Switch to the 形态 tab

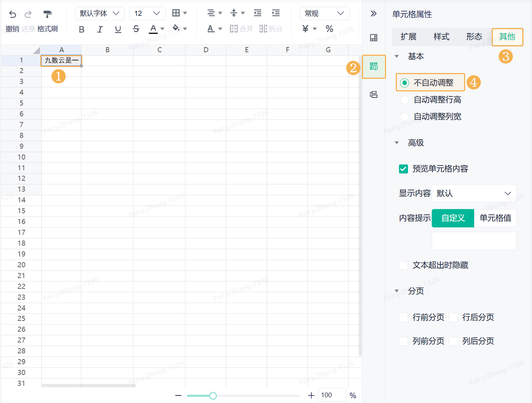(474, 37)
